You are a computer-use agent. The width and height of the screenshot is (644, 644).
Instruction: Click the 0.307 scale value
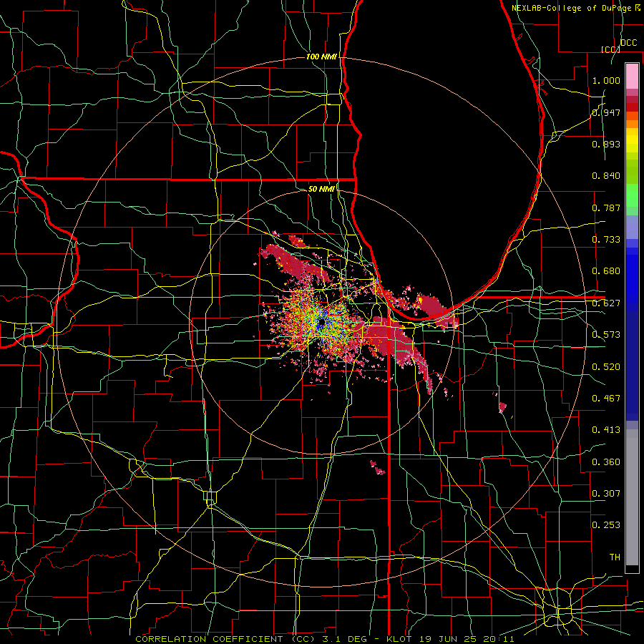point(606,494)
